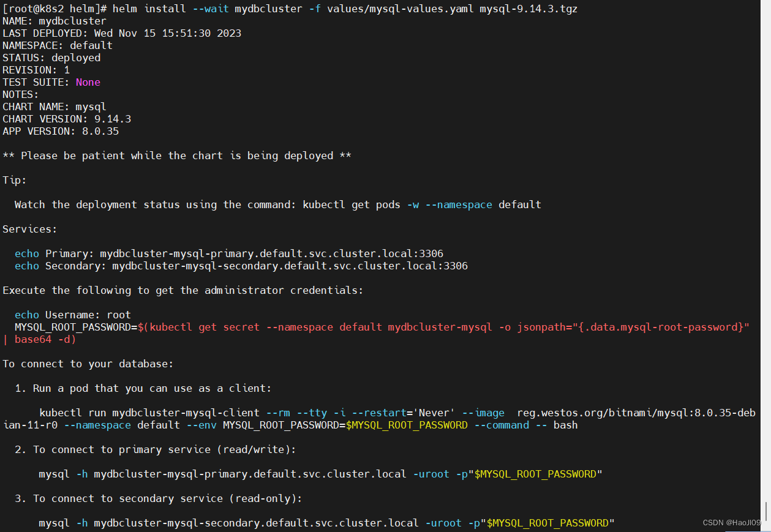Click 'CHART VERSION: 9.14.3' line
This screenshot has height=532, width=771.
(x=67, y=119)
